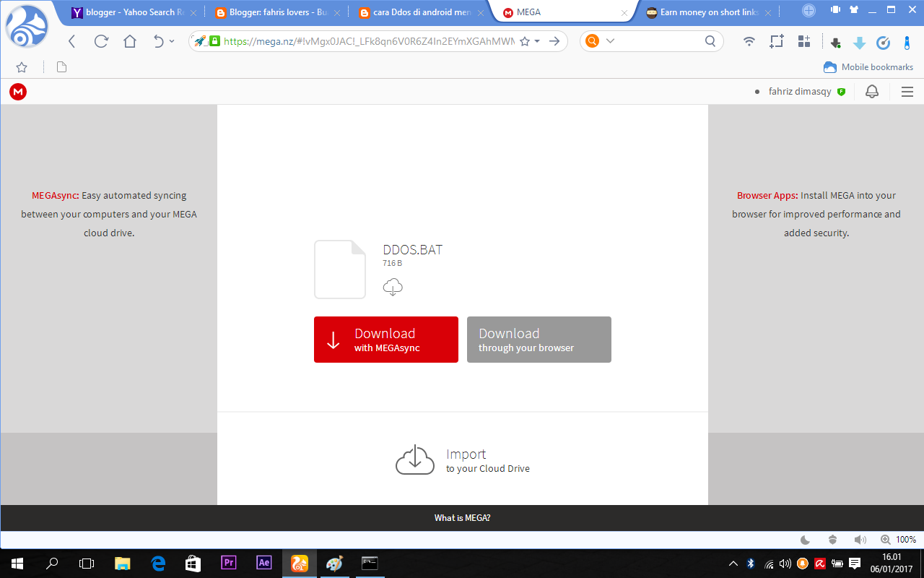924x578 pixels.
Task: Click the red MEGA logo
Action: tap(18, 92)
